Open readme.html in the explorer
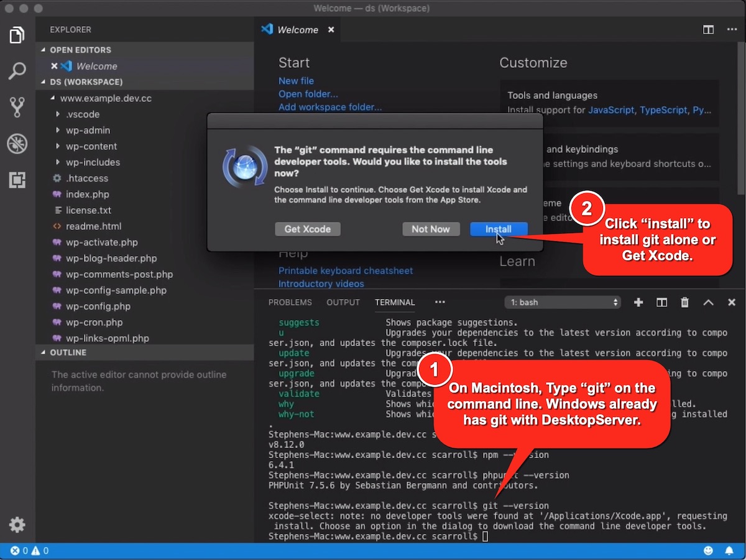The image size is (746, 560). (x=93, y=226)
